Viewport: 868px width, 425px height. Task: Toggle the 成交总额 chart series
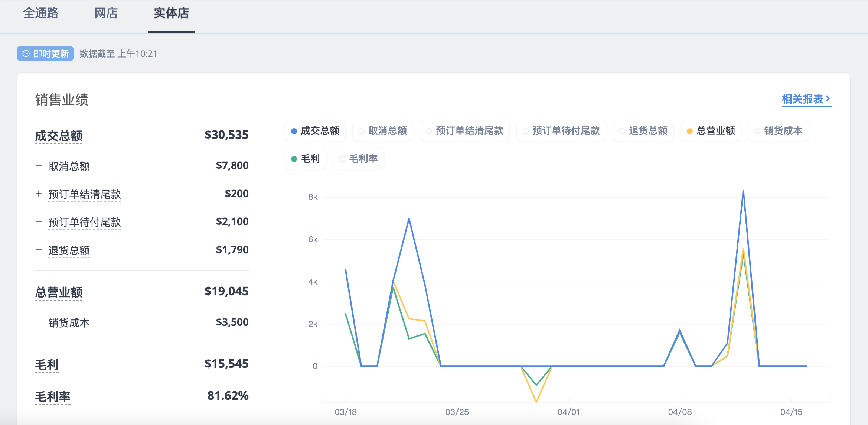(315, 131)
